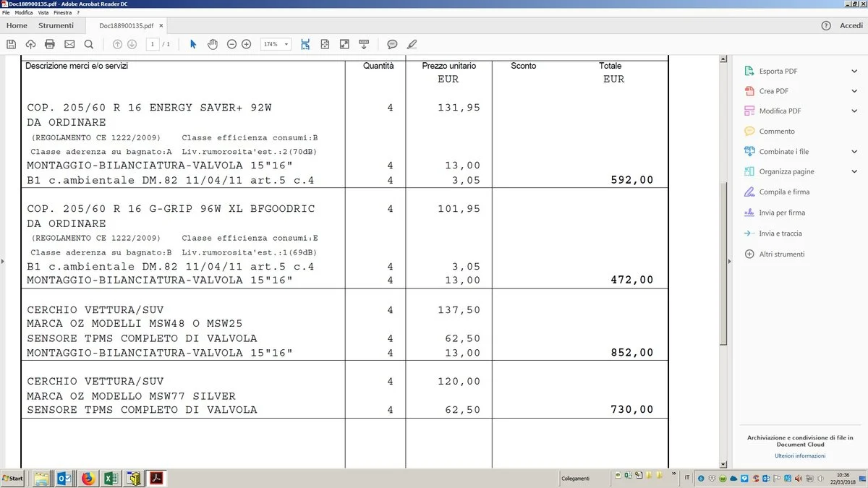Click the Altri strumenti plus icon
This screenshot has width=868, height=488.
click(749, 254)
